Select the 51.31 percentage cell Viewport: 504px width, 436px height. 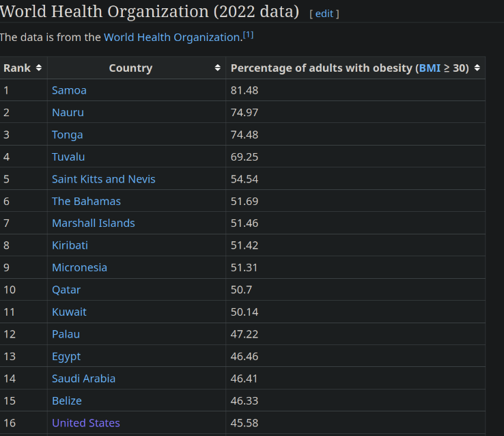[x=355, y=267]
